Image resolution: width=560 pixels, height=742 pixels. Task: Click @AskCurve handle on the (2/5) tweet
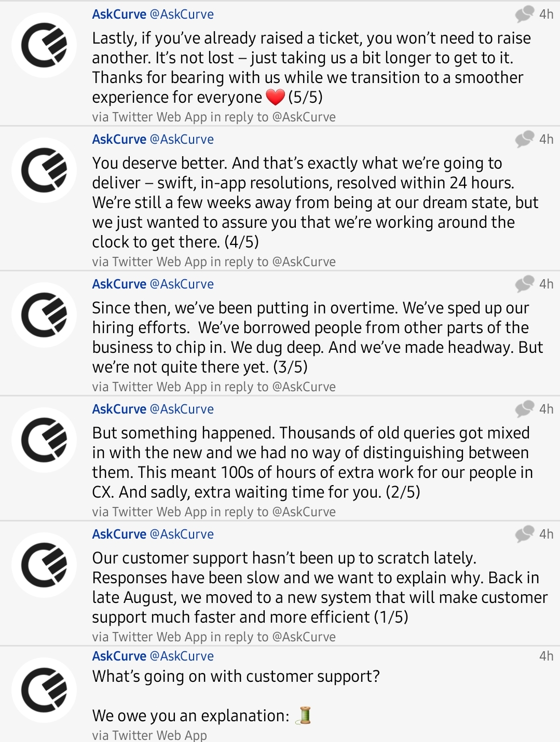pos(182,409)
